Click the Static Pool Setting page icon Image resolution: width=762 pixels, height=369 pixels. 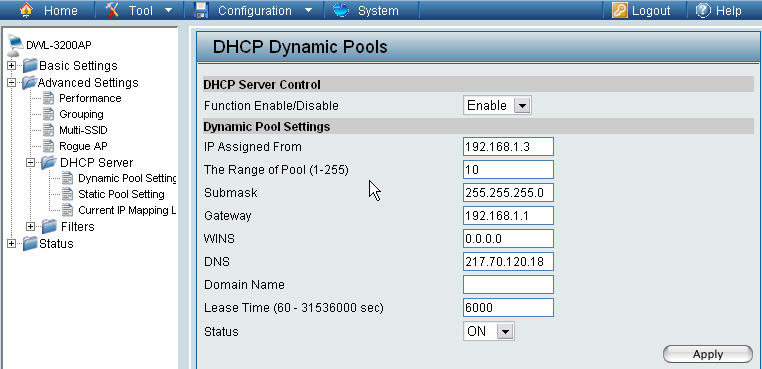(68, 194)
